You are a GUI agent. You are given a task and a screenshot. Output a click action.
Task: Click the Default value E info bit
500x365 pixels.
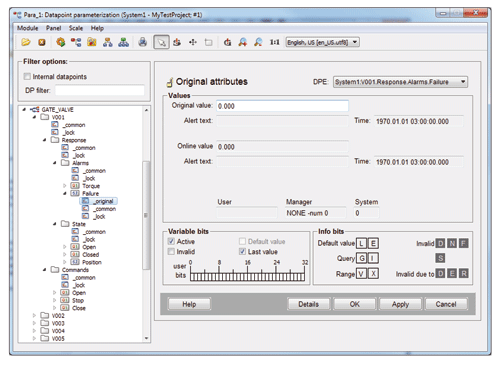[x=373, y=243]
